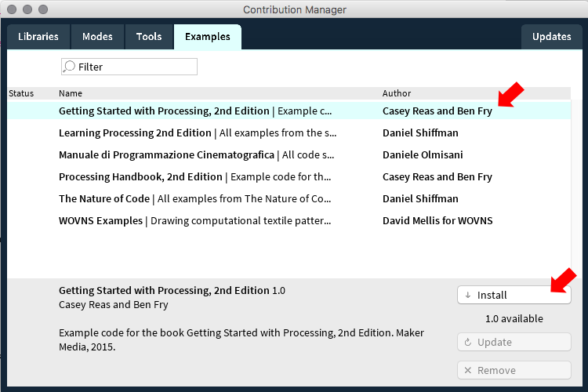Viewport: 588px width, 392px height.
Task: Click Daniel Shiffman in Nature of Code row
Action: click(x=420, y=199)
